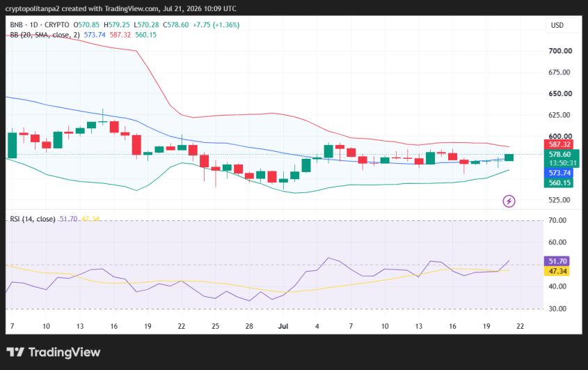588x370 pixels.
Task: Click the O570.85 open value in header
Action: (86, 25)
